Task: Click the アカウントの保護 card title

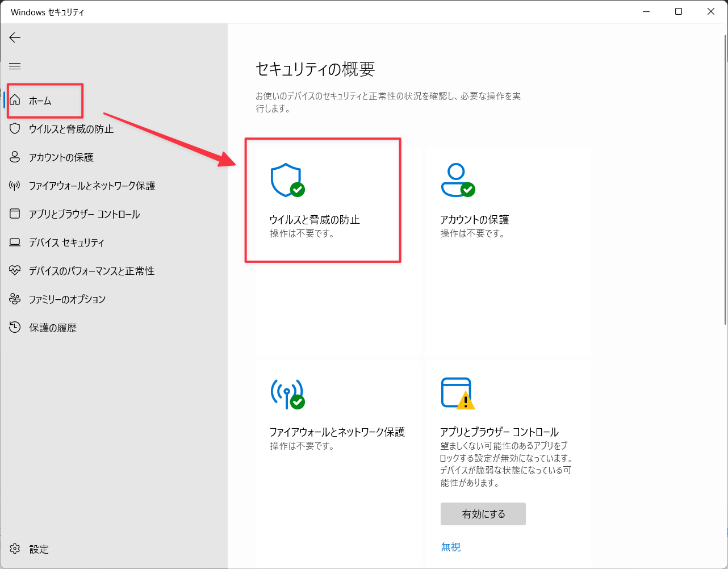Action: point(475,220)
